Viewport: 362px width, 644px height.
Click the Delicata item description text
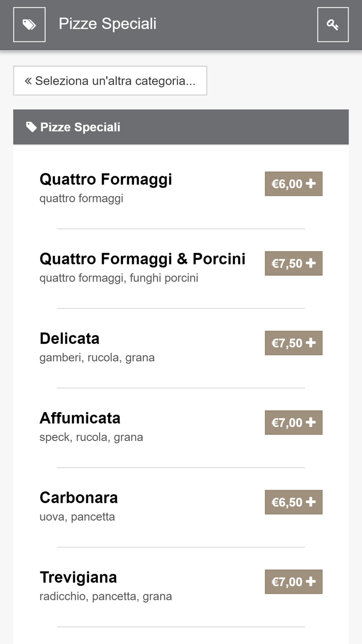[x=97, y=357]
